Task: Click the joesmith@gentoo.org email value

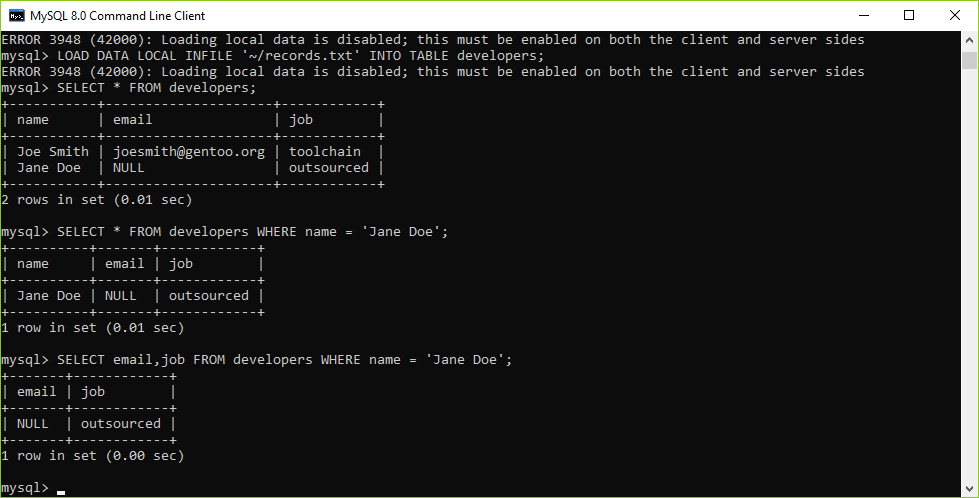Action: [x=189, y=152]
